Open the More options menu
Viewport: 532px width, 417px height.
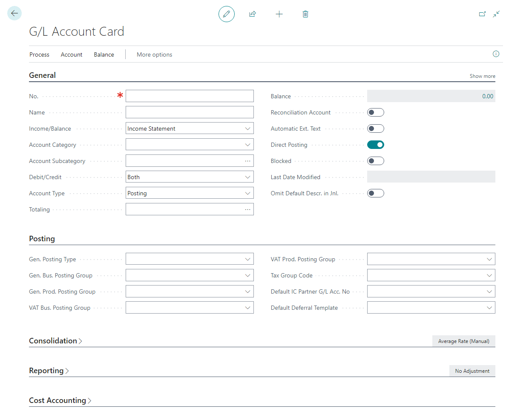pyautogui.click(x=154, y=54)
